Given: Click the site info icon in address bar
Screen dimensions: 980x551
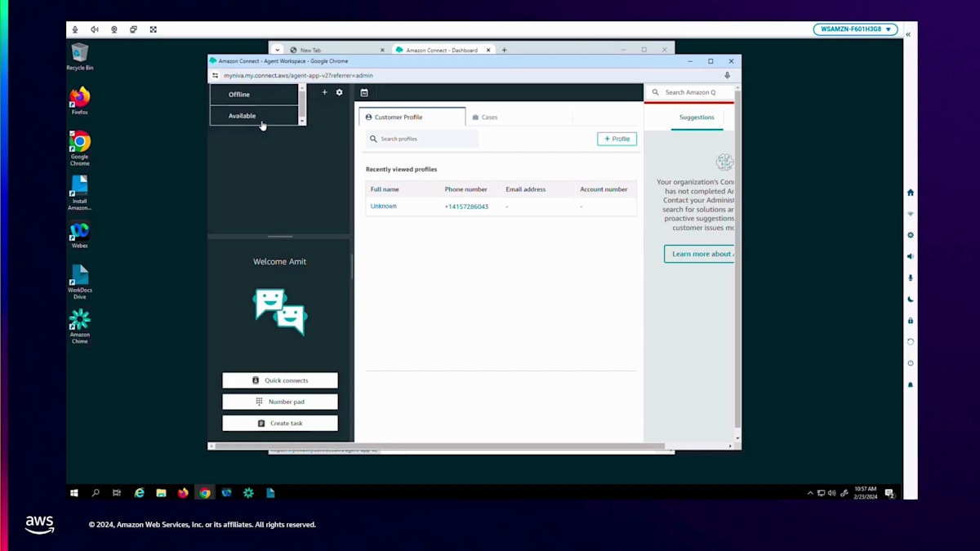Looking at the screenshot, I should (216, 75).
